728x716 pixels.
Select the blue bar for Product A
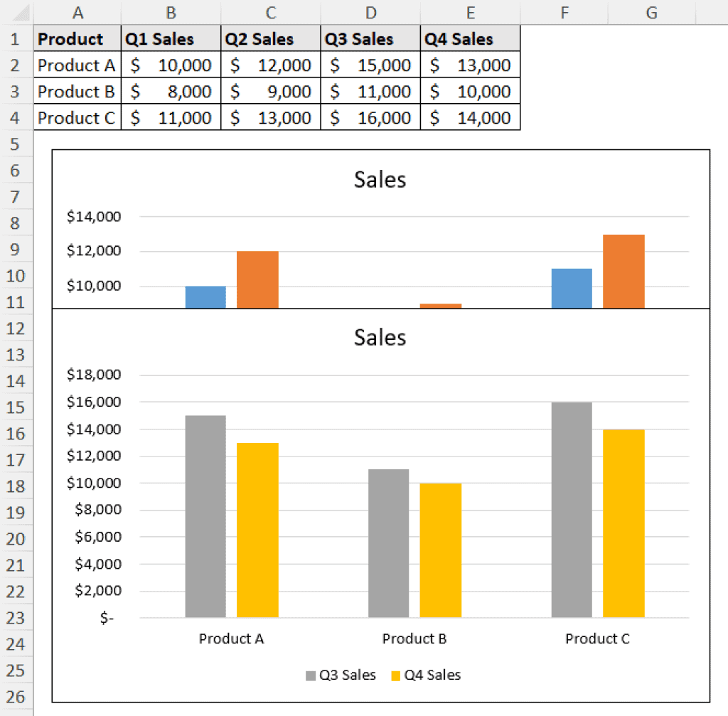pos(205,297)
